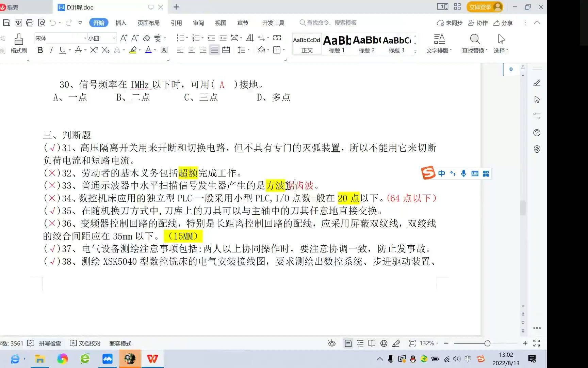Screen dimensions: 588x368
Task: Open WPS icon in Windows taskbar
Action: [152, 359]
